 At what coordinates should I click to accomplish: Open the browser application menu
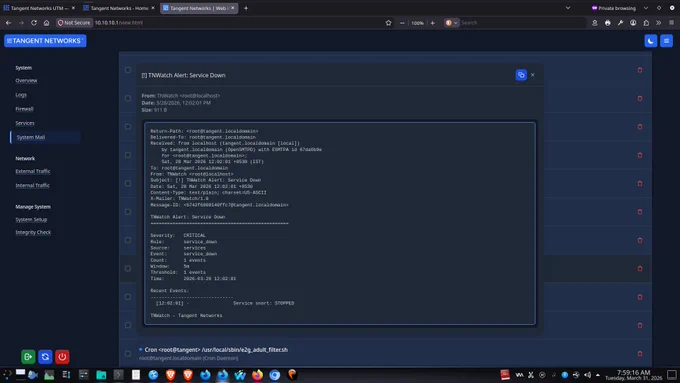coord(671,23)
